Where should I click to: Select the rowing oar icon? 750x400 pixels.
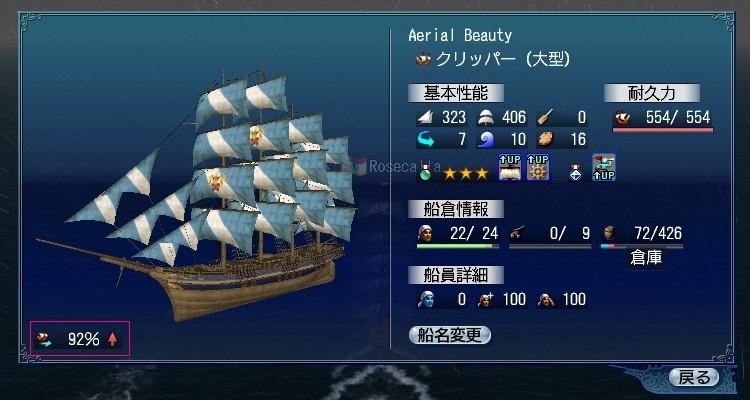click(545, 117)
